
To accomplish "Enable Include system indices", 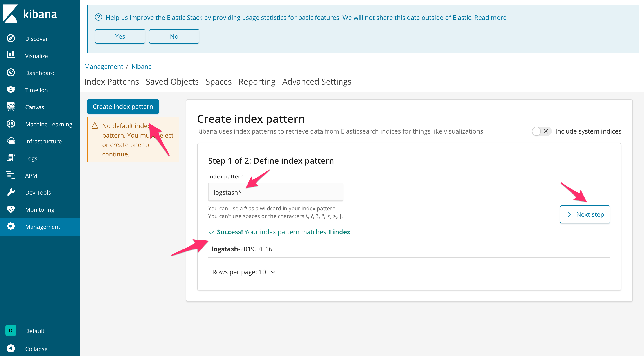I will click(x=541, y=131).
